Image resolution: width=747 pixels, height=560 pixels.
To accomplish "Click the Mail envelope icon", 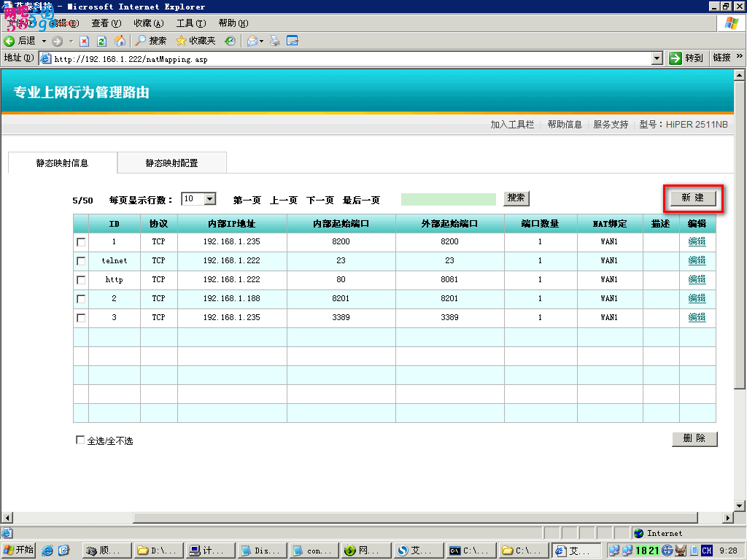I will point(252,41).
